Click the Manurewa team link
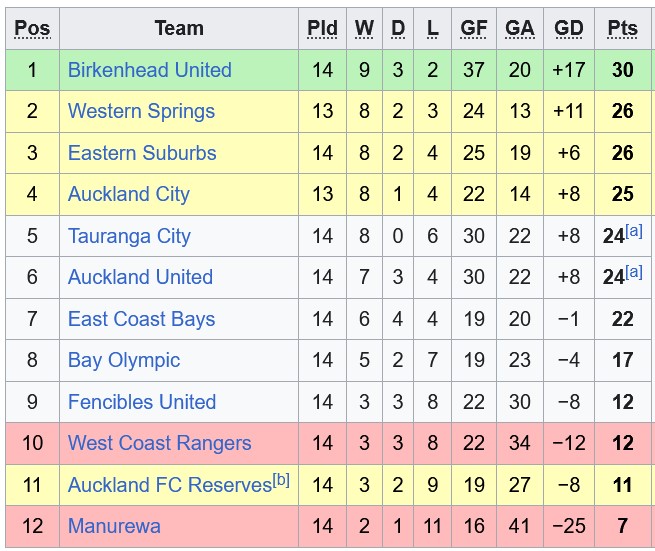This screenshot has height=551, width=655. click(114, 526)
